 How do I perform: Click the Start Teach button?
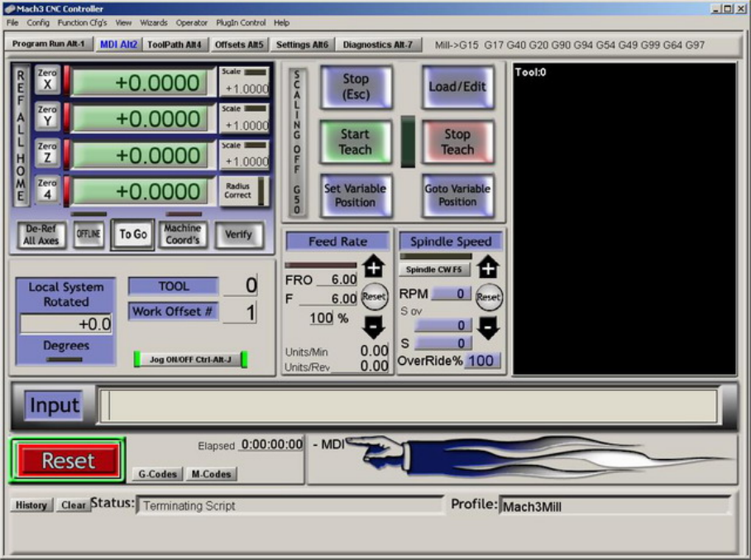[356, 141]
